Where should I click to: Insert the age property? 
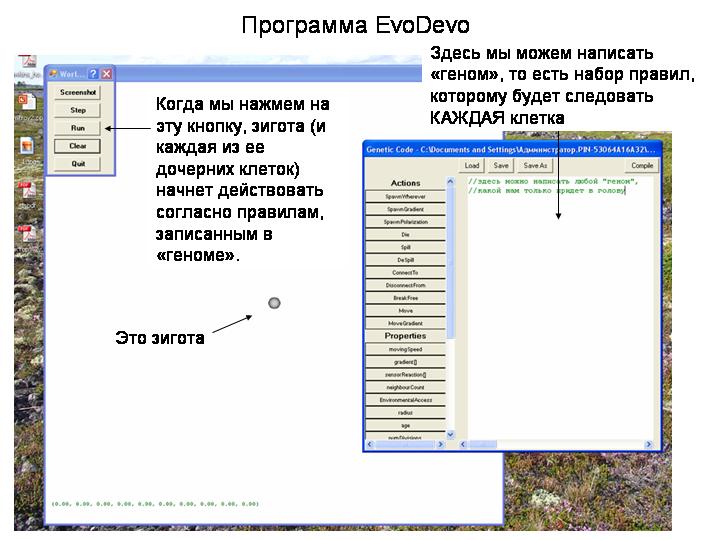pyautogui.click(x=405, y=426)
